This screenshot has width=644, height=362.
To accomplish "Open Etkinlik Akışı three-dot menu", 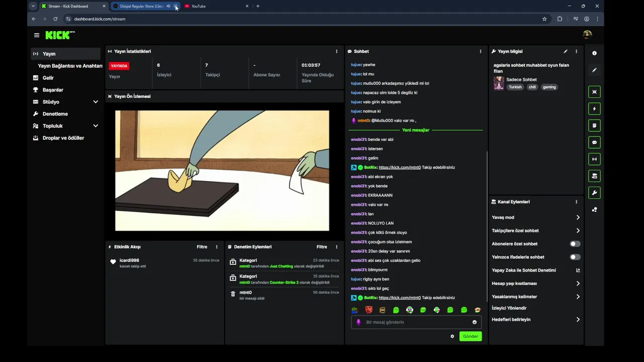I will 217,247.
